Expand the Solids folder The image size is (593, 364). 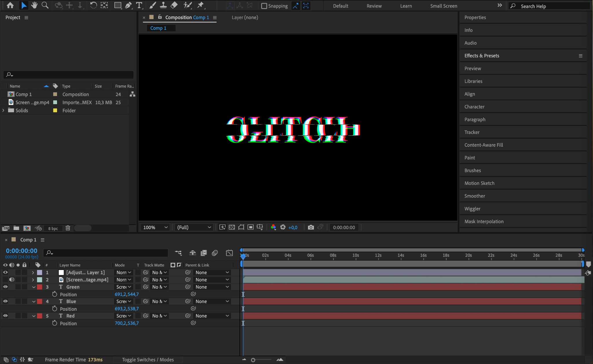(3, 110)
